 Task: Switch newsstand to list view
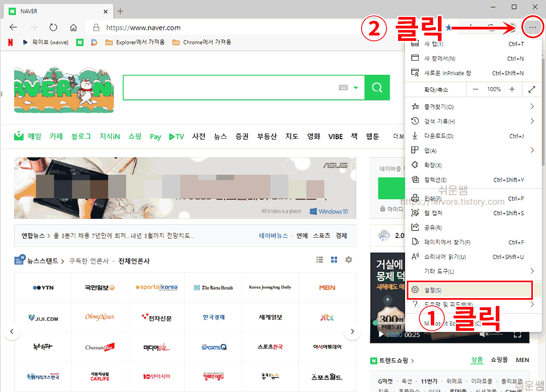pos(319,260)
